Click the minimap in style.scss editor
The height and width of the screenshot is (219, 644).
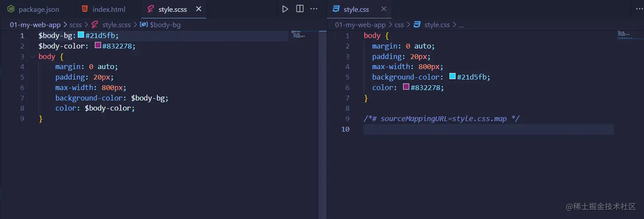click(x=299, y=35)
